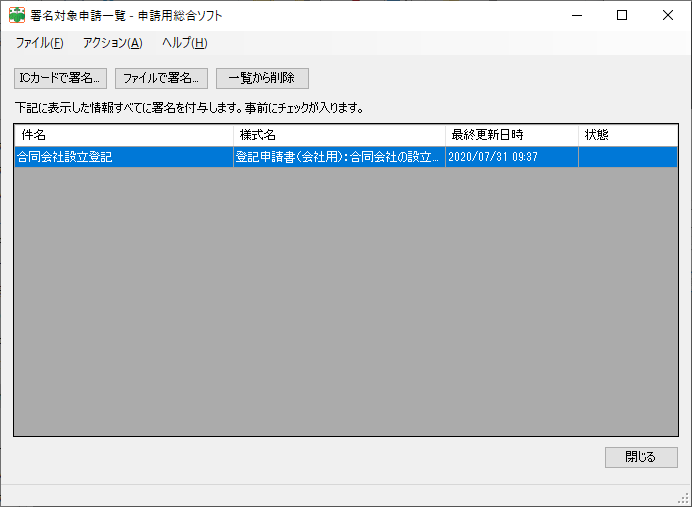Open the ファイル(F) menu
Screen dimensions: 692x507
pyautogui.click(x=39, y=43)
